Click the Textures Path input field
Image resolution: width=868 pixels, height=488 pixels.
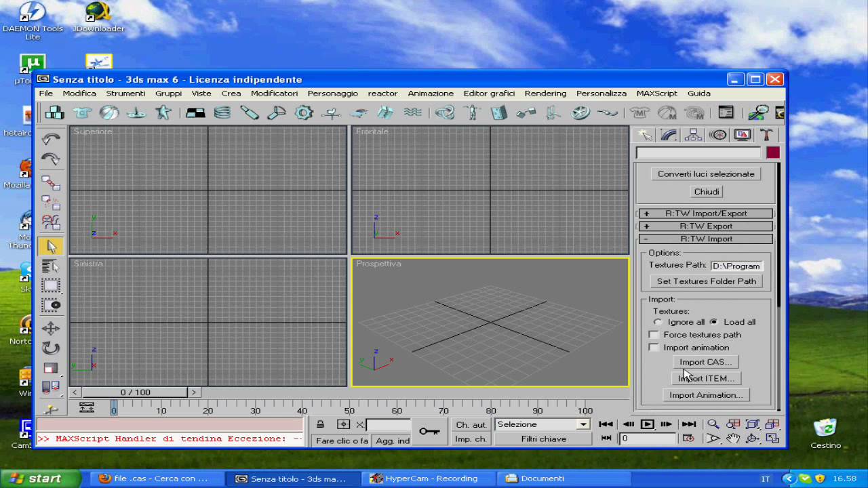(x=737, y=266)
